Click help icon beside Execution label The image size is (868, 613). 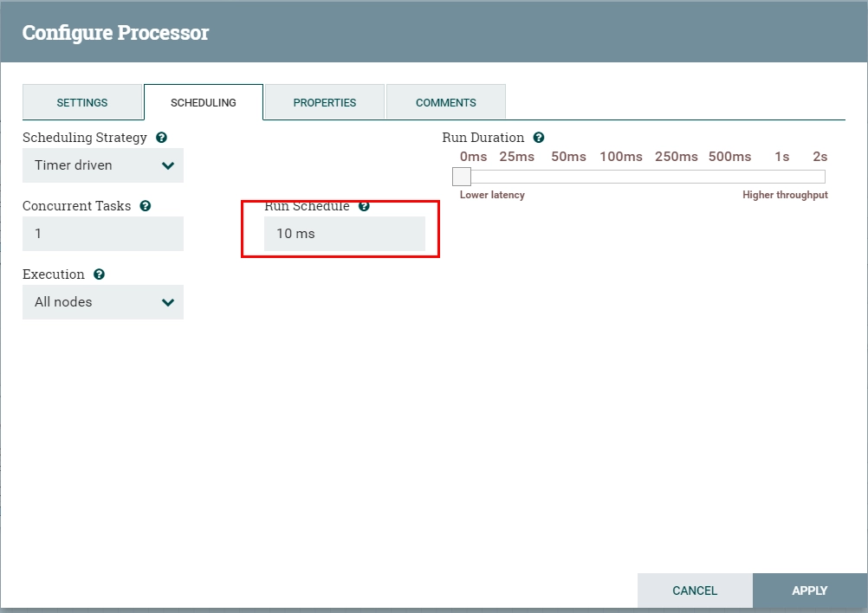(x=99, y=274)
